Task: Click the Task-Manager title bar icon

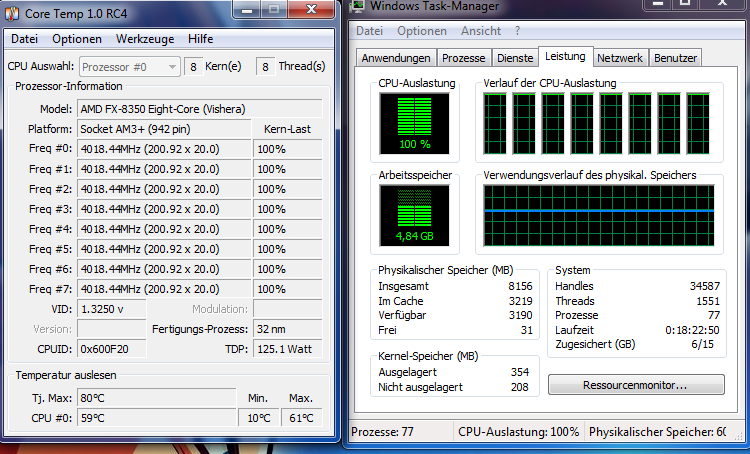Action: coord(357,6)
